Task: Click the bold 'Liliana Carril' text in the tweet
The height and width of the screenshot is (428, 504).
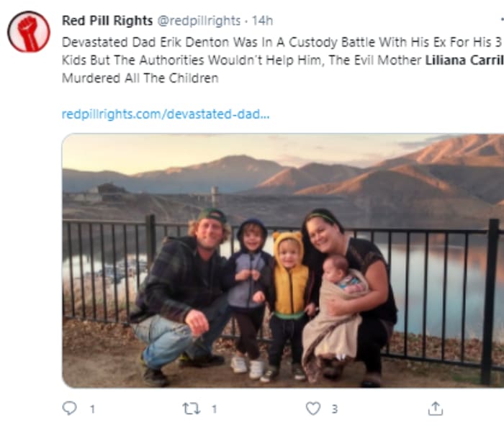Action: 464,60
